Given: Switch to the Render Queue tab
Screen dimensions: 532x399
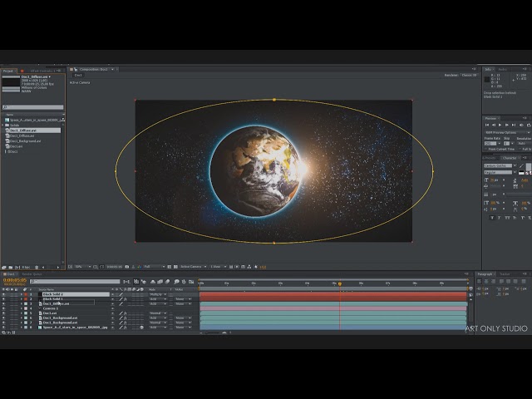Looking at the screenshot, I should 32,274.
